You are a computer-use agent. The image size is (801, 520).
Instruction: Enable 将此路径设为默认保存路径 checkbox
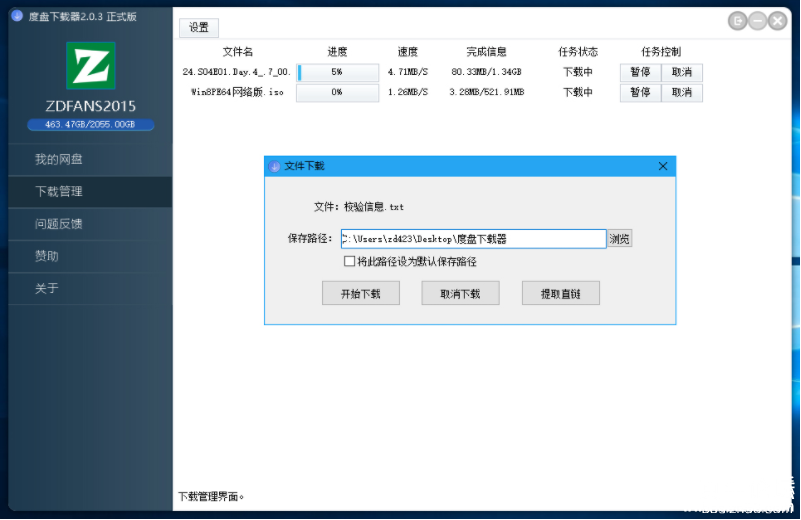coord(349,262)
